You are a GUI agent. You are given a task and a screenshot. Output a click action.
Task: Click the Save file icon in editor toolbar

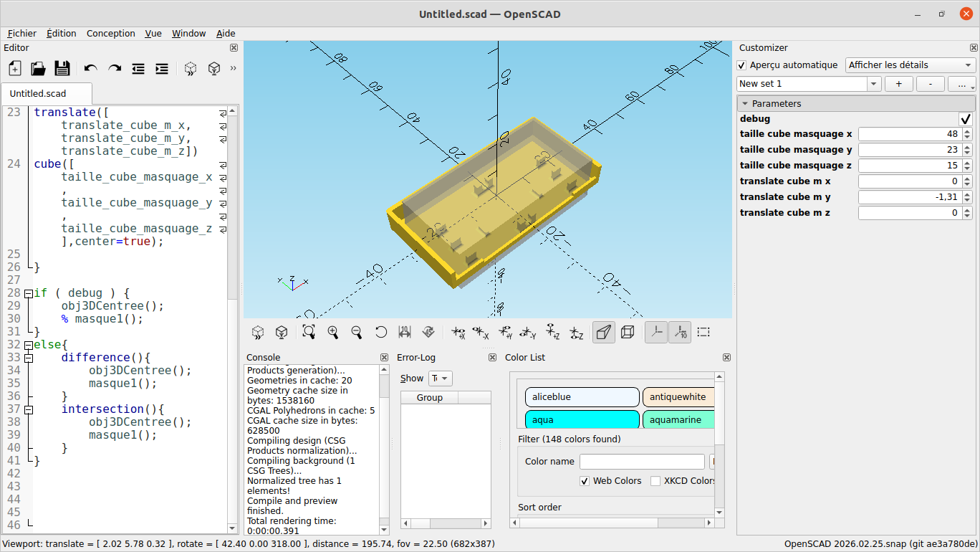click(x=62, y=69)
